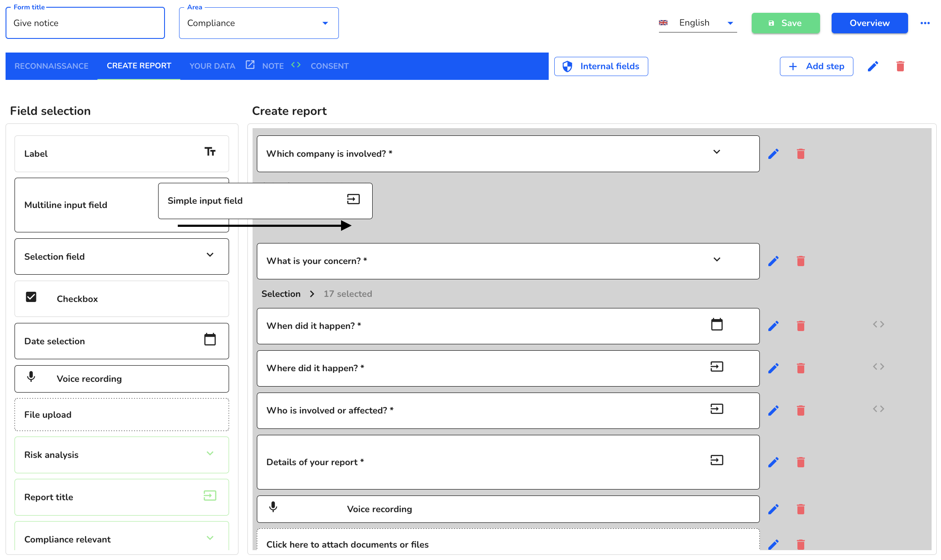Edit the 'What is your concern?' field
This screenshot has width=941, height=560.
point(773,261)
